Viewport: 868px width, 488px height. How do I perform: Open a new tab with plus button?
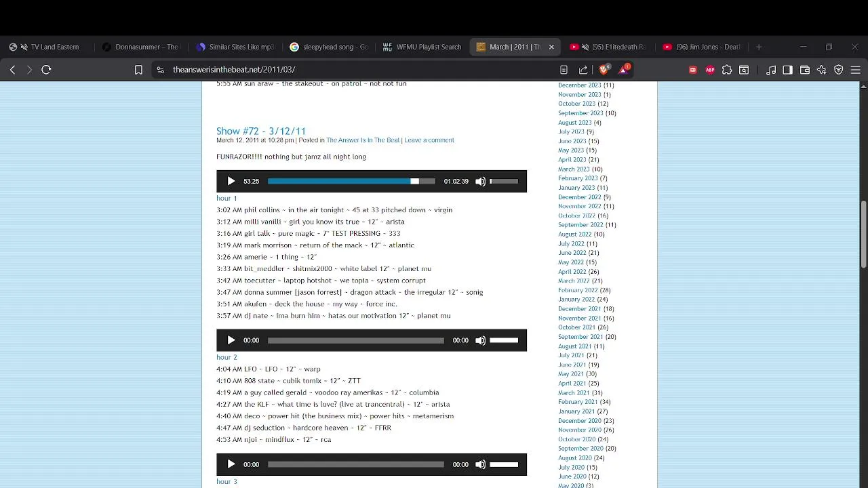click(759, 47)
